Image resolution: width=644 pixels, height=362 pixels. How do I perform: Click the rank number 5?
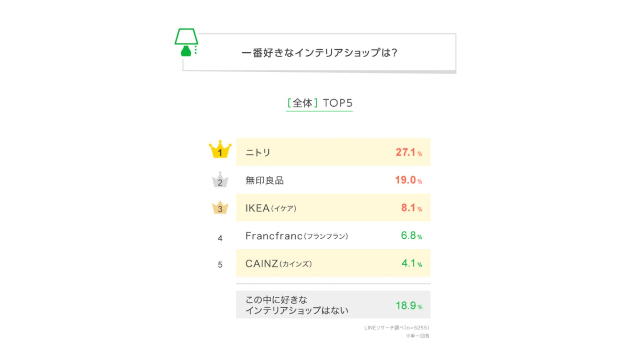coord(220,264)
